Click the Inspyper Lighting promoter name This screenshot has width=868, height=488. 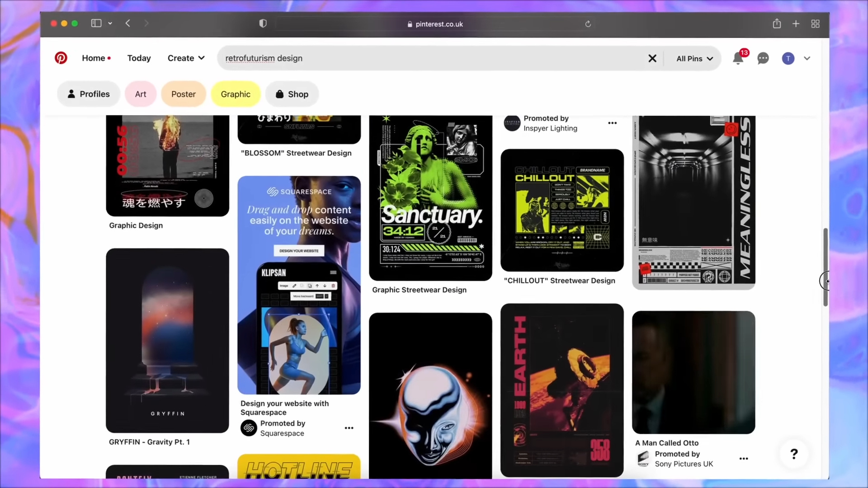(550, 128)
